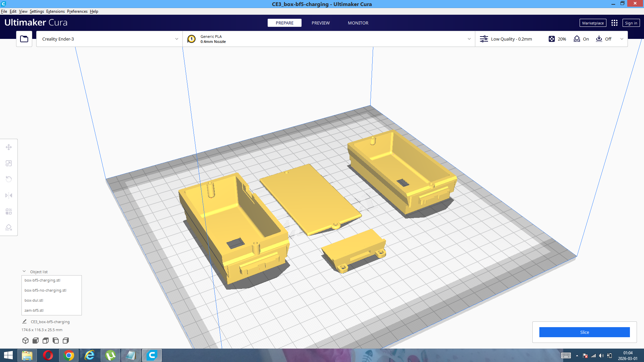The width and height of the screenshot is (644, 362).
Task: Expand the Generic PLA material dropdown
Action: point(329,39)
